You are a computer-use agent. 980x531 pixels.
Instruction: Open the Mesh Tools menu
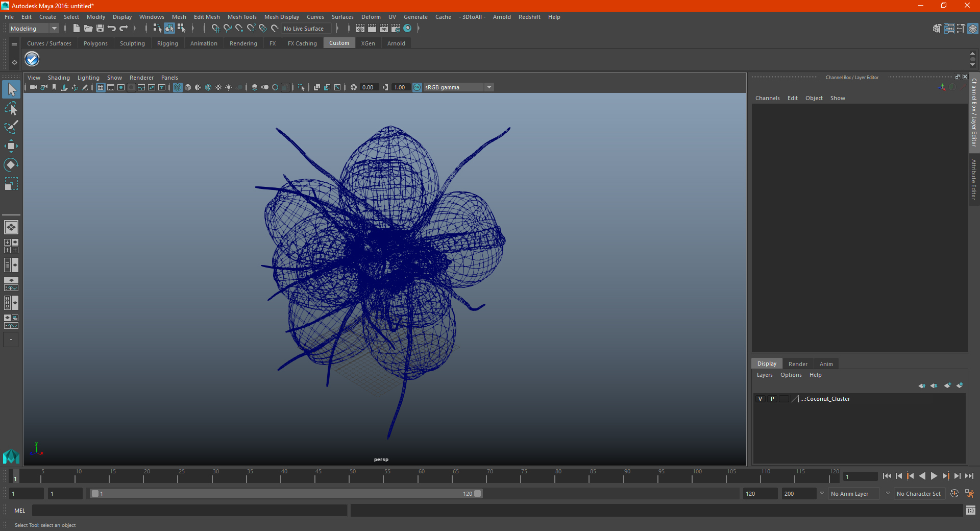tap(242, 17)
